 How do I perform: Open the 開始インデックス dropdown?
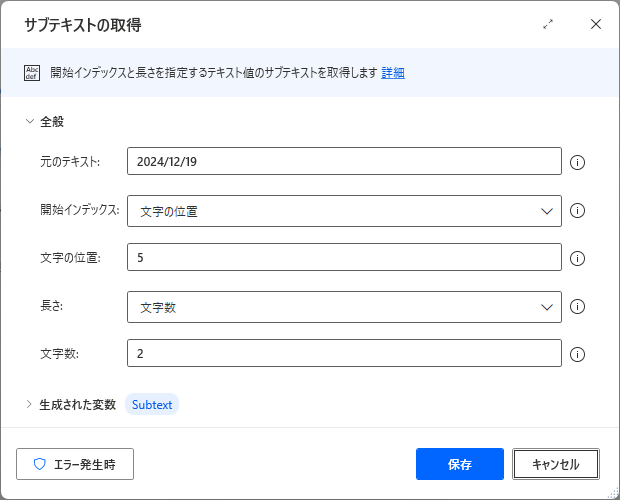[x=344, y=211]
